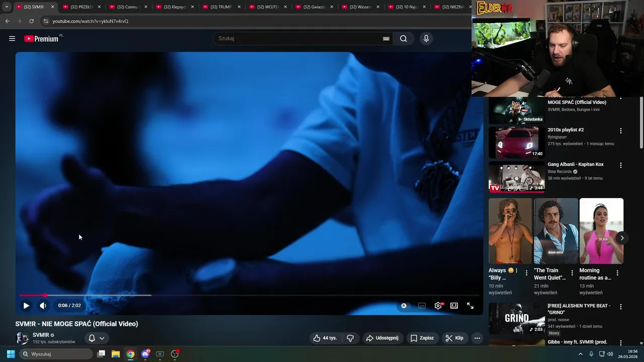
Task: Start voice search with the microphone
Action: click(x=426, y=39)
